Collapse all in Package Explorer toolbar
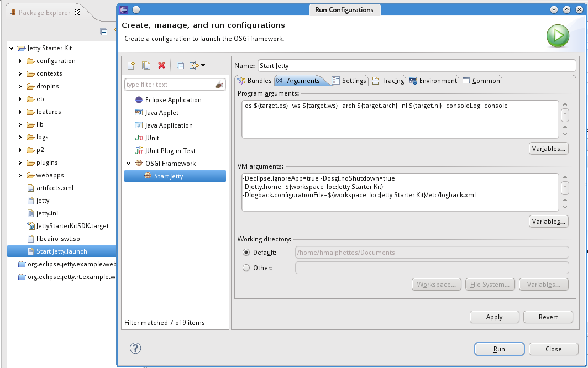The height and width of the screenshot is (368, 588). click(x=104, y=32)
